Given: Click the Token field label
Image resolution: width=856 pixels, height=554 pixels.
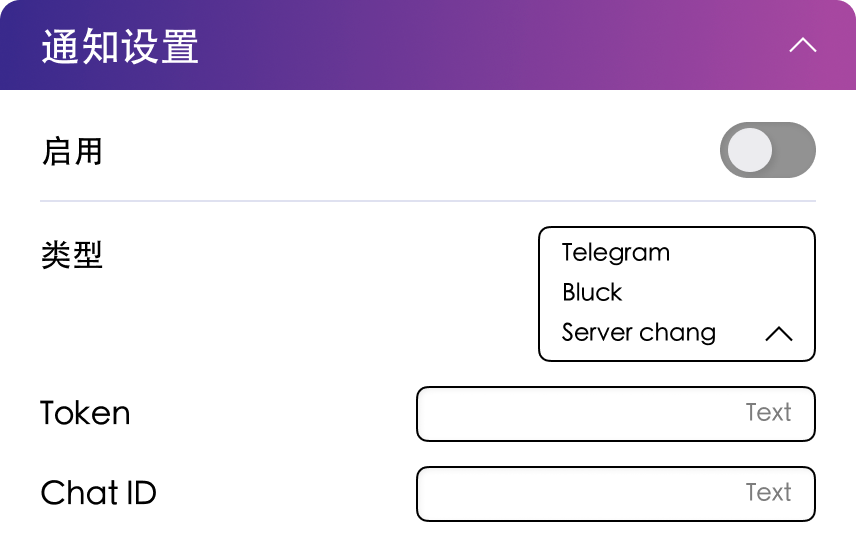Looking at the screenshot, I should 85,413.
